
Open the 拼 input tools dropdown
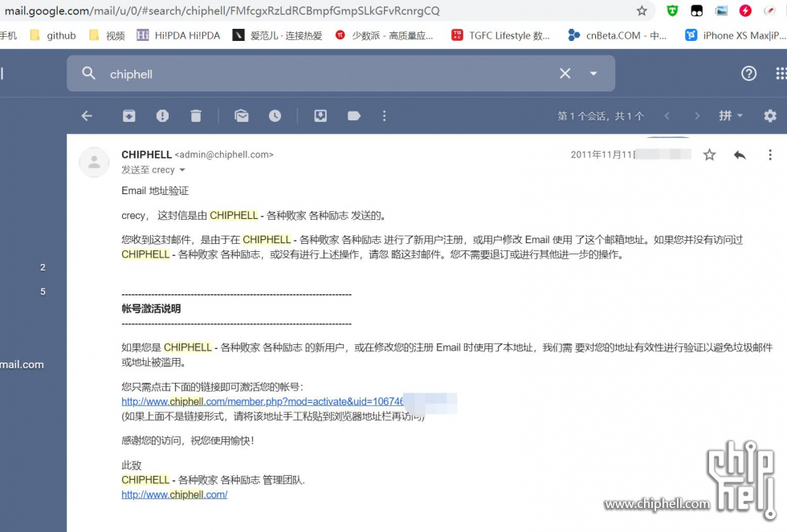730,116
